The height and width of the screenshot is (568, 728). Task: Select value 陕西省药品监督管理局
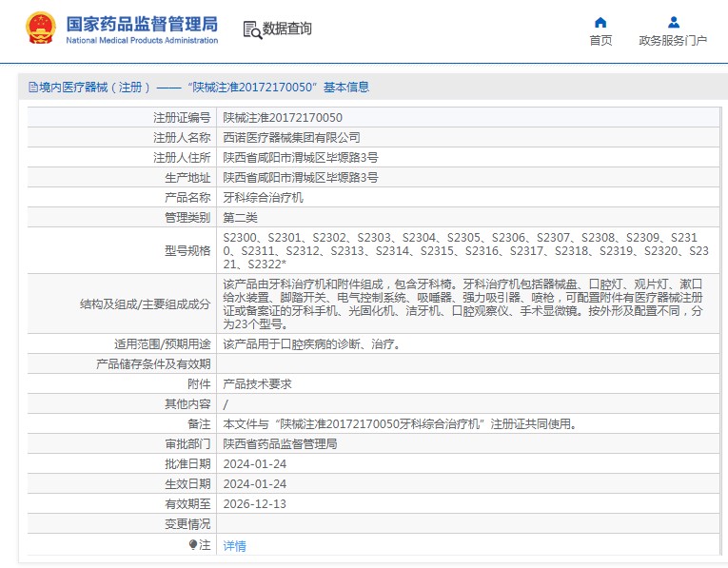tap(280, 444)
